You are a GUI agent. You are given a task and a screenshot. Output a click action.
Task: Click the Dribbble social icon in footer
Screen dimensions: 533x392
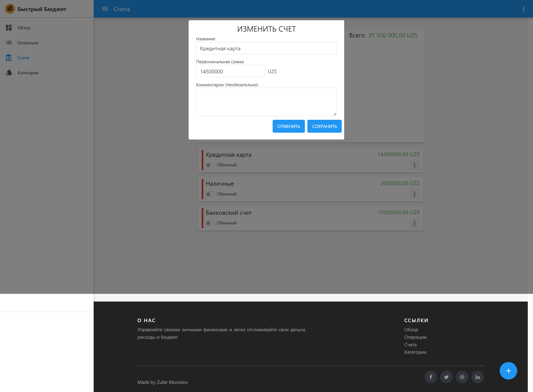462,377
